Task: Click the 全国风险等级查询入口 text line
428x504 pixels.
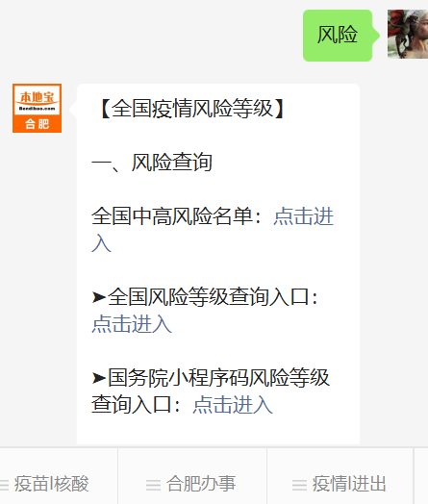Action: coord(209,296)
